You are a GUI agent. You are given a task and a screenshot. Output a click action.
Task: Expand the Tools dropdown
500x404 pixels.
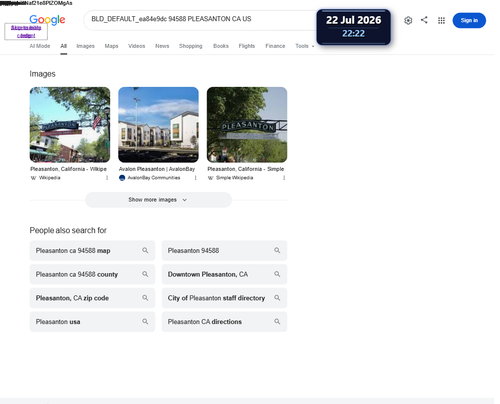click(304, 46)
